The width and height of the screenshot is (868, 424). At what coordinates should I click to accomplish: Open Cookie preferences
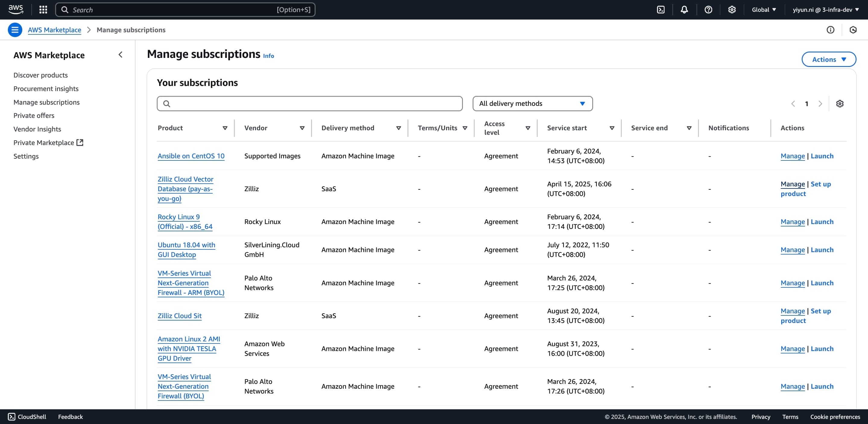[835, 416]
